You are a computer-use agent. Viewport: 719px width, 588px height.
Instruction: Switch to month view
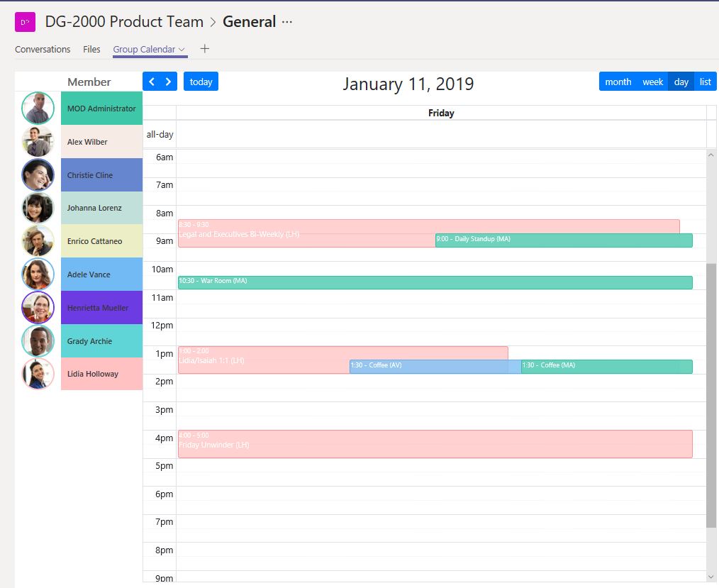(x=618, y=81)
